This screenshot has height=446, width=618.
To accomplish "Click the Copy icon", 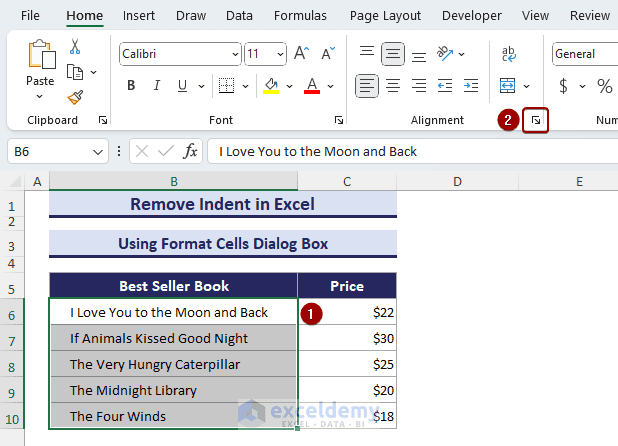I will click(x=75, y=72).
